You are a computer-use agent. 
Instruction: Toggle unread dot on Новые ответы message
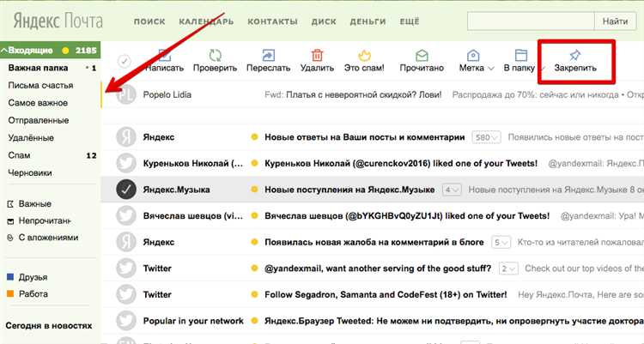[x=254, y=137]
